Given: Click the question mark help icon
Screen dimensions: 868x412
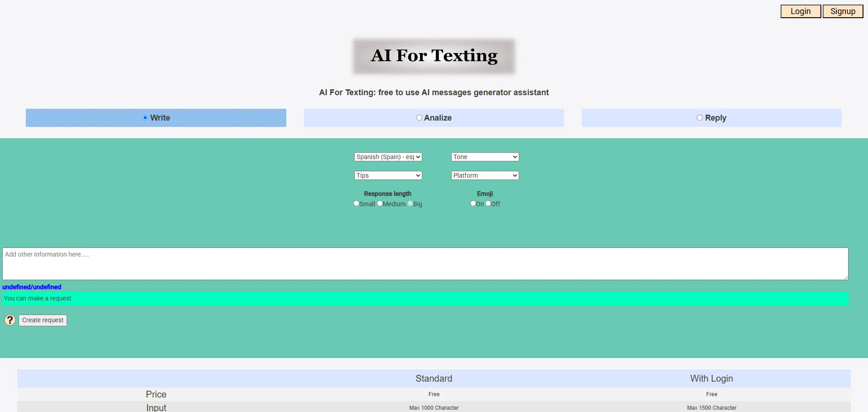Looking at the screenshot, I should point(10,320).
